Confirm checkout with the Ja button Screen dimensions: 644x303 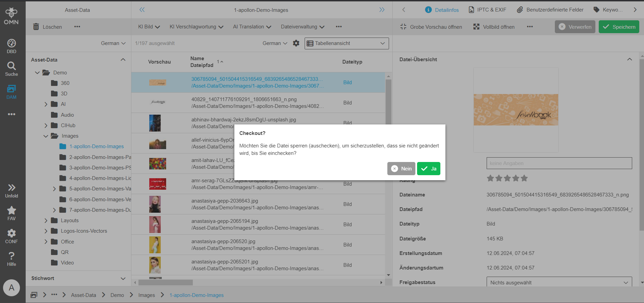(429, 169)
